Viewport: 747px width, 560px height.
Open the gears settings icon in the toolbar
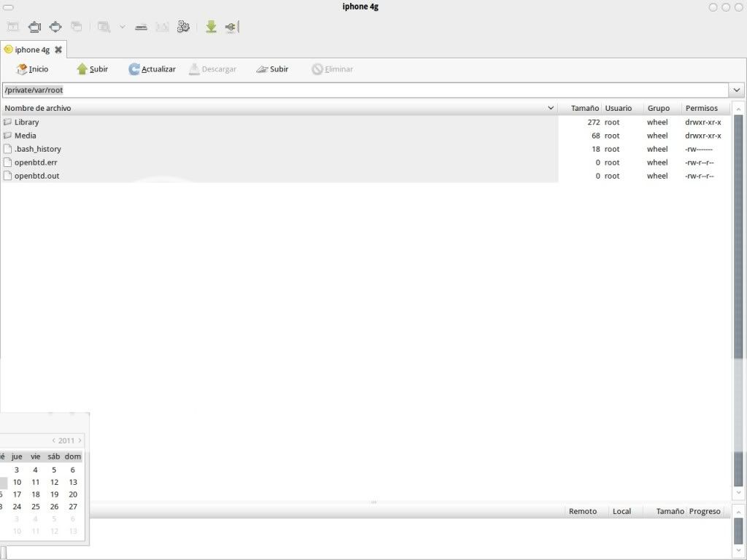tap(184, 27)
